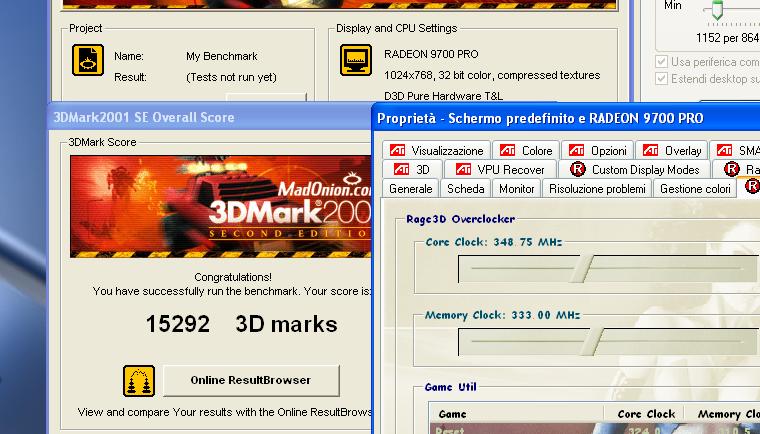Click the 1152 per 864 resolution text
The image size is (760, 434).
(x=728, y=38)
